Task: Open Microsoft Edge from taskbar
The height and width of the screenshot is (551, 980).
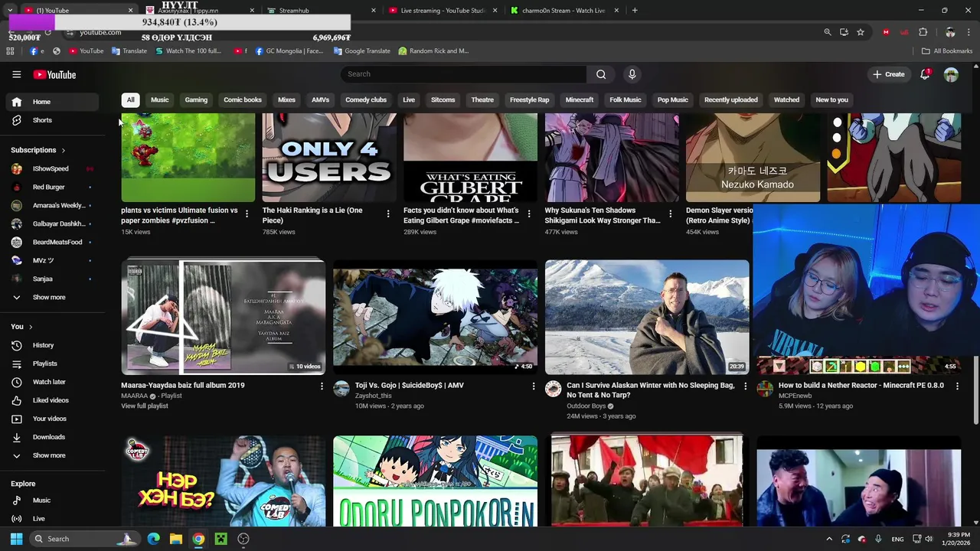Action: tap(154, 539)
